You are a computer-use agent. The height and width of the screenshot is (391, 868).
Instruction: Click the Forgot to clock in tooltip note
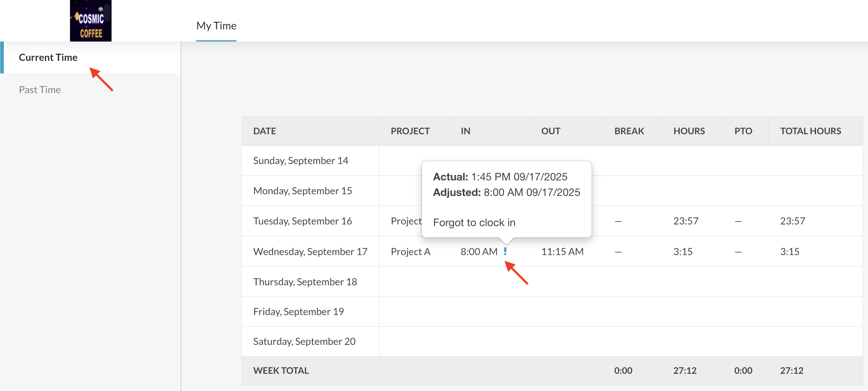tap(474, 223)
